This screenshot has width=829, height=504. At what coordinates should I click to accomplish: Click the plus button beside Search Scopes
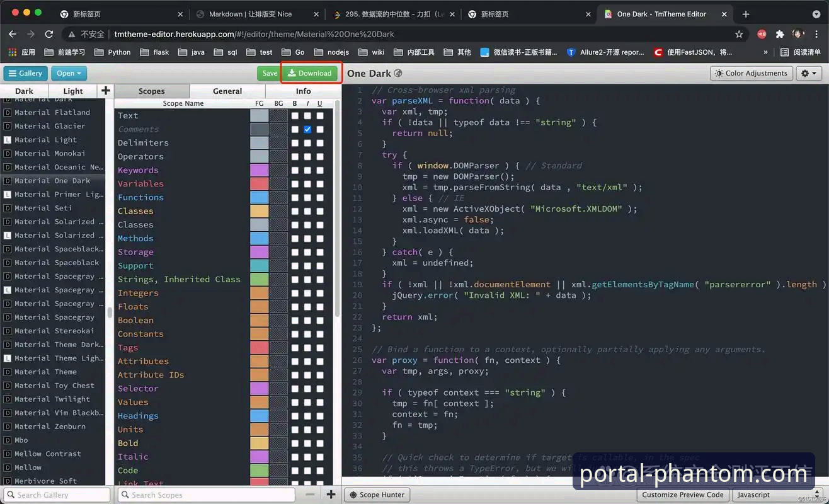pyautogui.click(x=331, y=495)
